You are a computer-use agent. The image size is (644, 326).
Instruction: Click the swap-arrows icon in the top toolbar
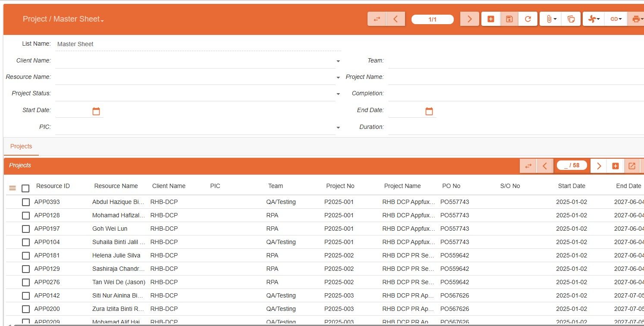point(377,19)
